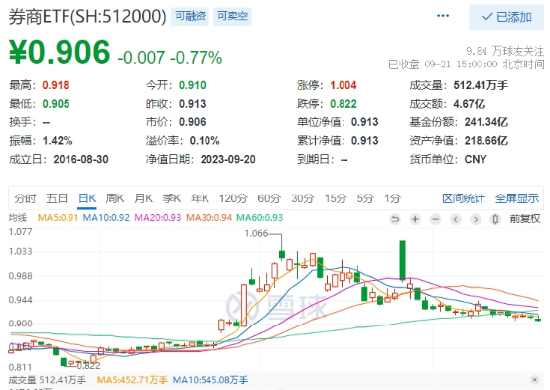Zoom in the chart with plus icon
The width and height of the screenshot is (550, 390).
(x=415, y=219)
